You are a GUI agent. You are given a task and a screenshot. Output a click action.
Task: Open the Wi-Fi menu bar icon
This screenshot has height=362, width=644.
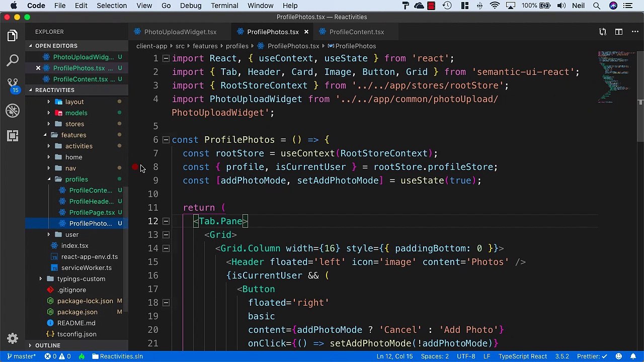[x=495, y=6]
